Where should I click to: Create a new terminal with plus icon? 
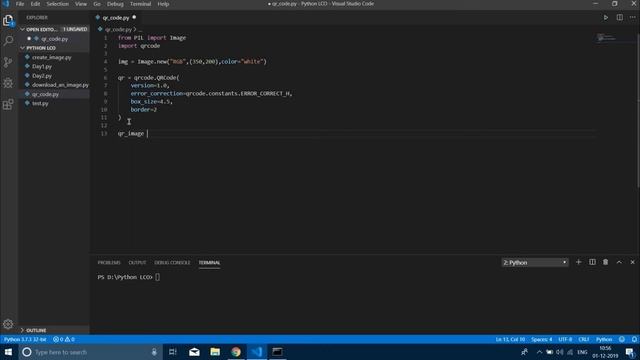[x=578, y=262]
